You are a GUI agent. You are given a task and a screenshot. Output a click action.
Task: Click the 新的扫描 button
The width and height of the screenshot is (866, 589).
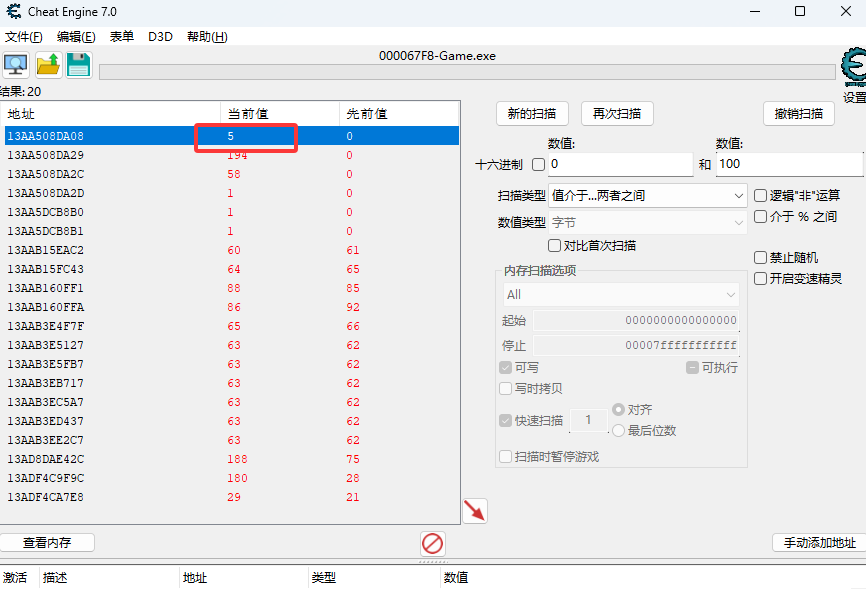532,114
